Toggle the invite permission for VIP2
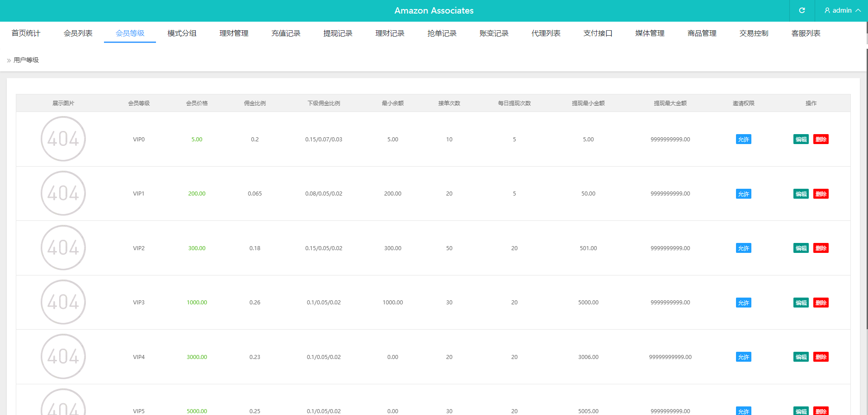 (x=743, y=248)
